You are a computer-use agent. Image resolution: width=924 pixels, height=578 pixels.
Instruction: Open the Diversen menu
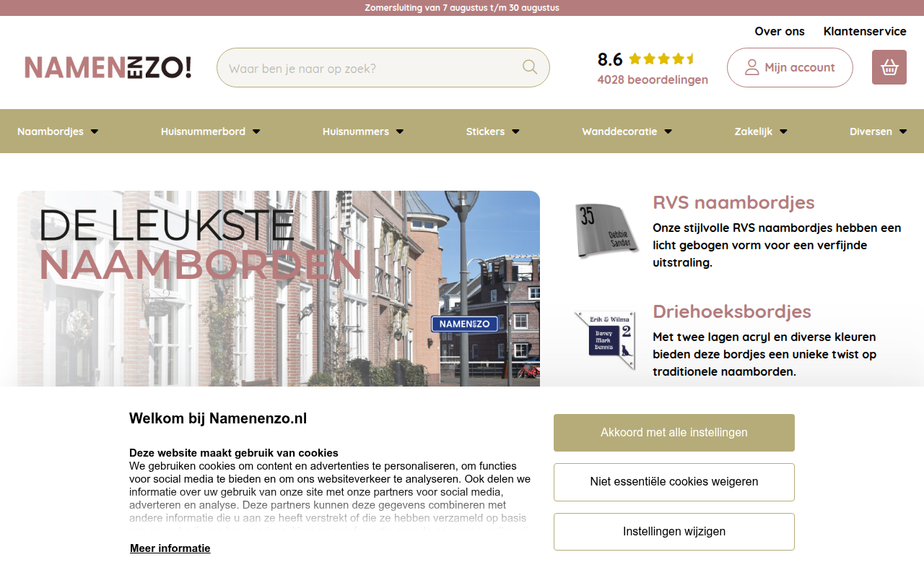pyautogui.click(x=871, y=131)
